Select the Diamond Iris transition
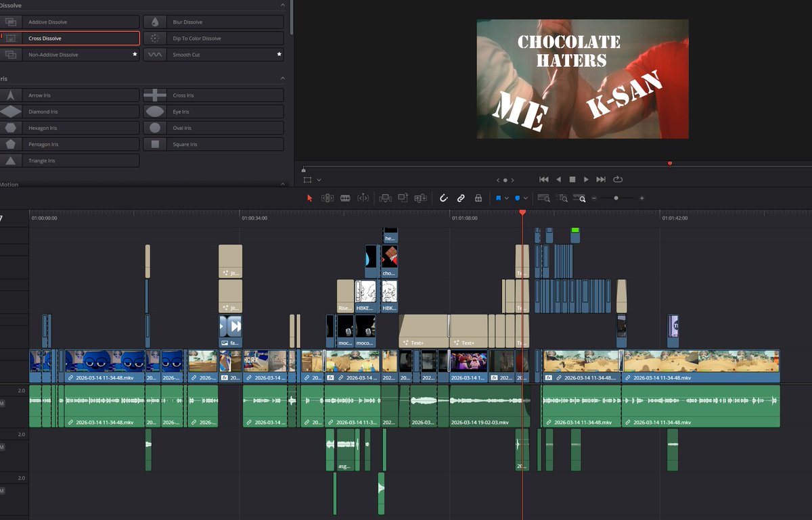This screenshot has width=812, height=520. pyautogui.click(x=69, y=112)
